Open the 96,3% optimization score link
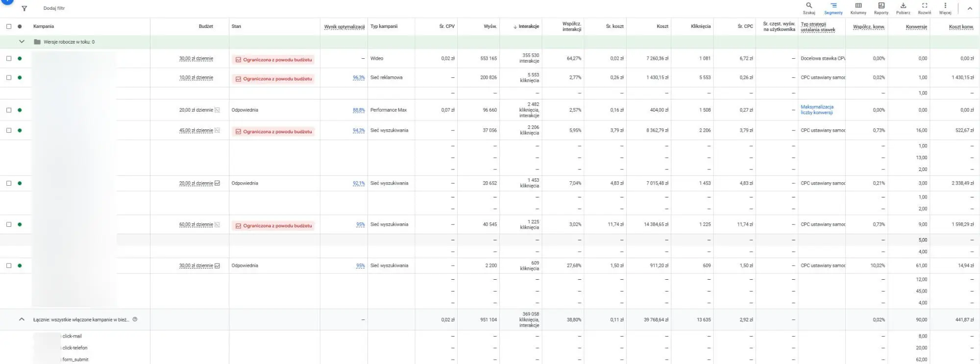Screen dimensions: 980x364 [x=359, y=78]
